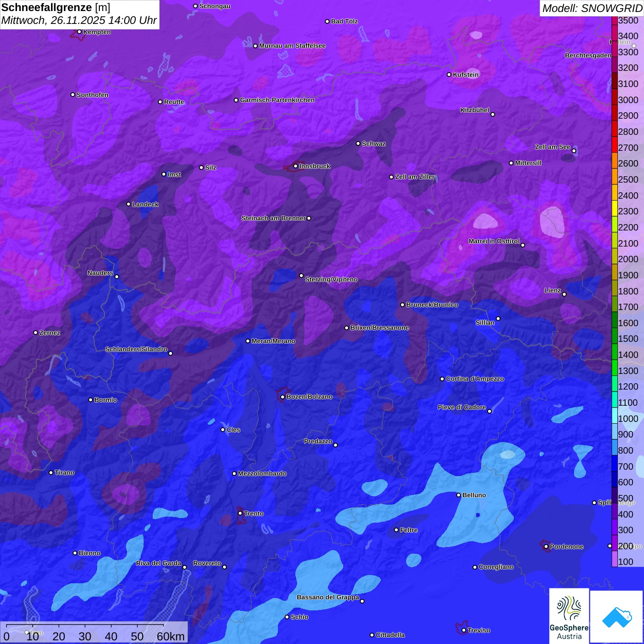Click the Cortina d'Ampezzo label
644x644 pixels.
tap(475, 379)
